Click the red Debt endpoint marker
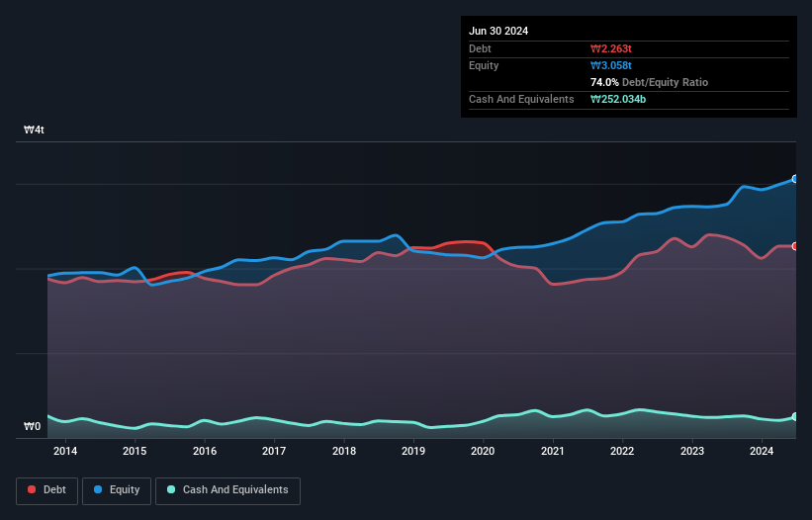 tap(795, 246)
